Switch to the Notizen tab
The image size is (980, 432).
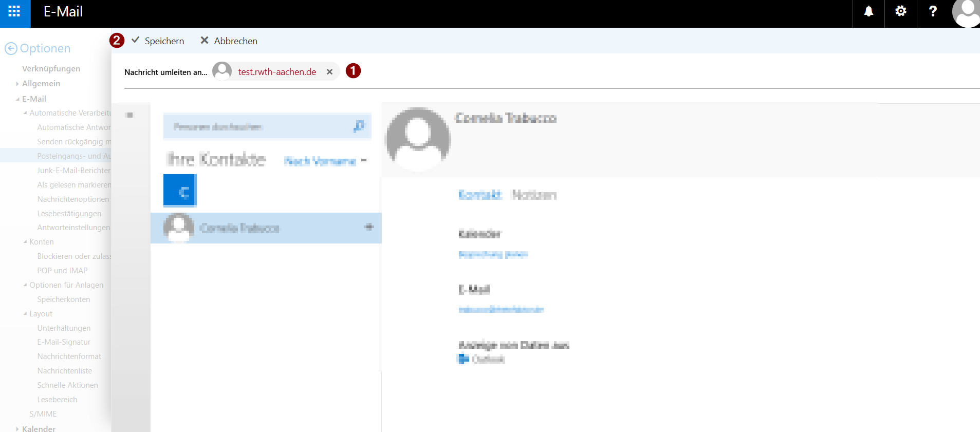pyautogui.click(x=534, y=195)
